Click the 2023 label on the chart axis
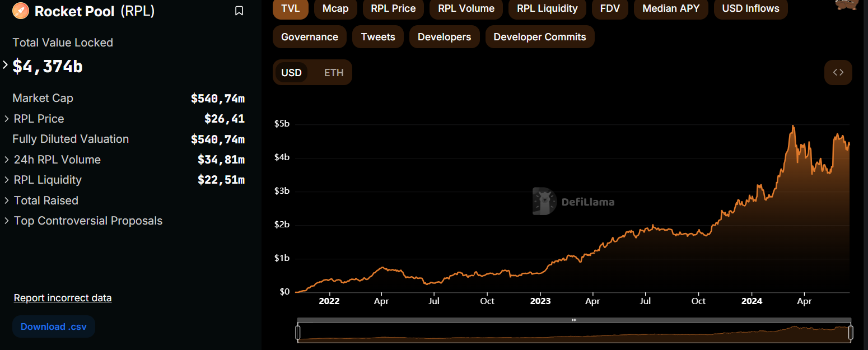 (x=540, y=301)
